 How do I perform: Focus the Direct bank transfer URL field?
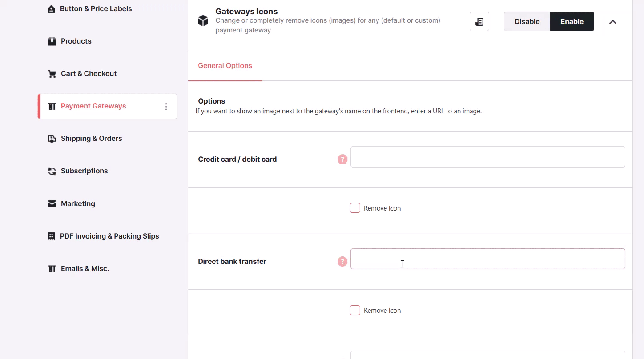coord(488,259)
